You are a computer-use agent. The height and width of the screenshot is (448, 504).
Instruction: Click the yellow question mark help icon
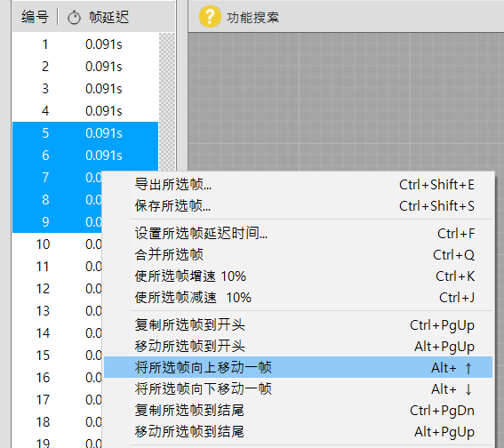(210, 16)
